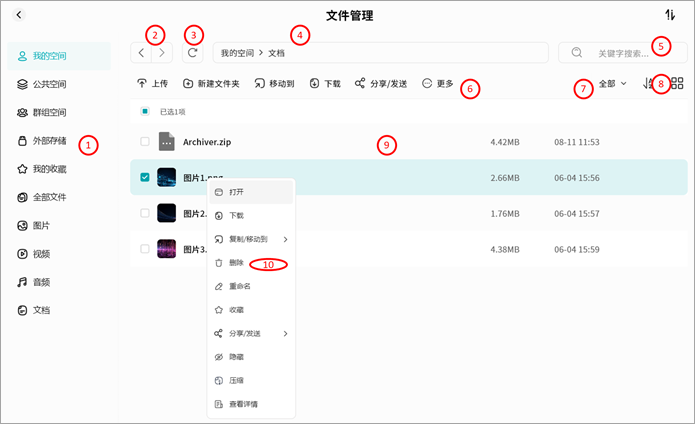Uncheck the 图片1.png checkbox
This screenshot has width=695, height=424.
point(145,177)
